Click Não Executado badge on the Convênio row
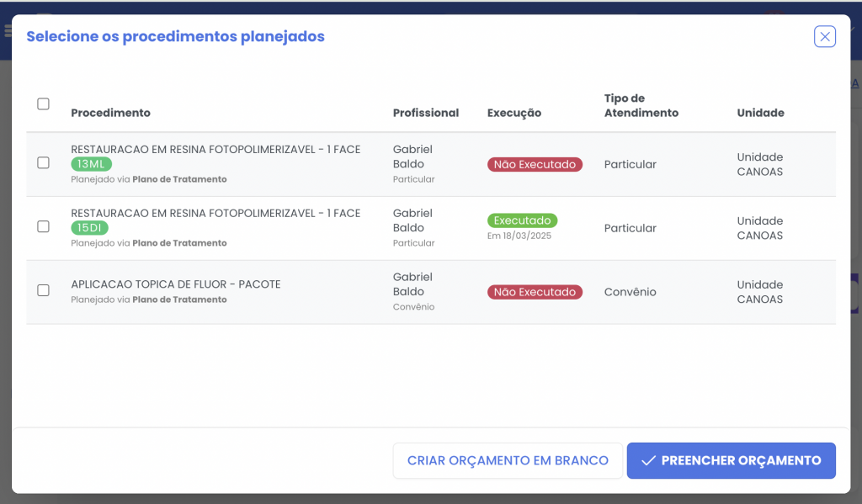Screen dimensions: 862x504 [x=535, y=293]
